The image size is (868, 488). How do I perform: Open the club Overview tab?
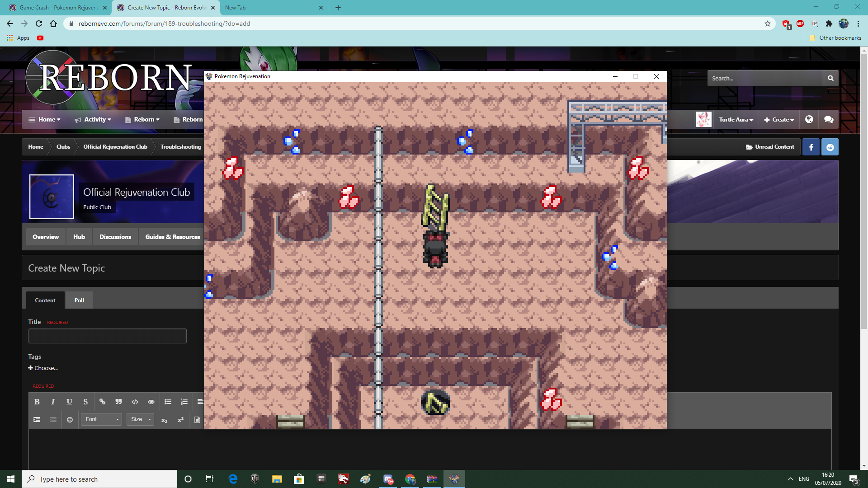[46, 237]
